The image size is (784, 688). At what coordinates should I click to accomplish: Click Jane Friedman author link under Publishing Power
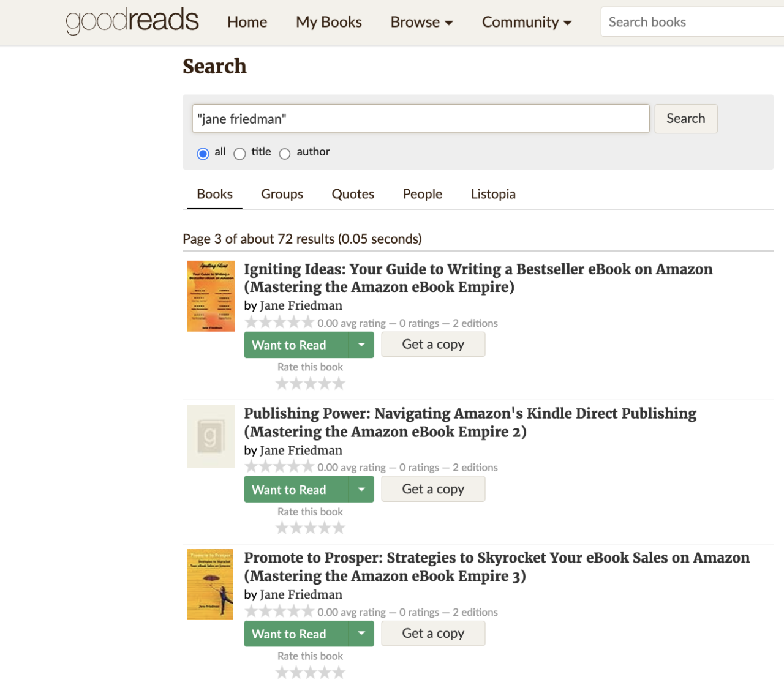[301, 450]
